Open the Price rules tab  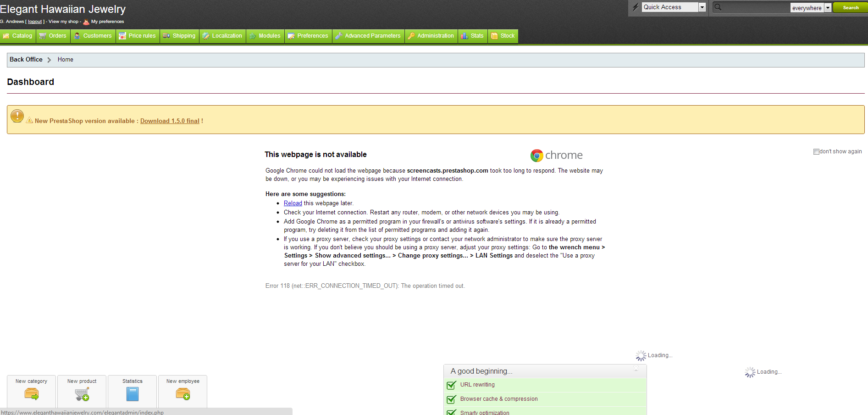click(138, 36)
